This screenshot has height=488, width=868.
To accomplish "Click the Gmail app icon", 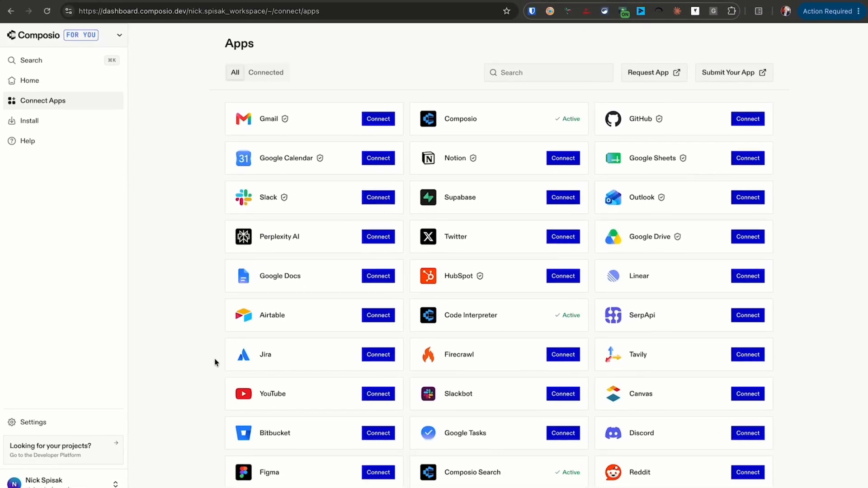I will (x=243, y=119).
